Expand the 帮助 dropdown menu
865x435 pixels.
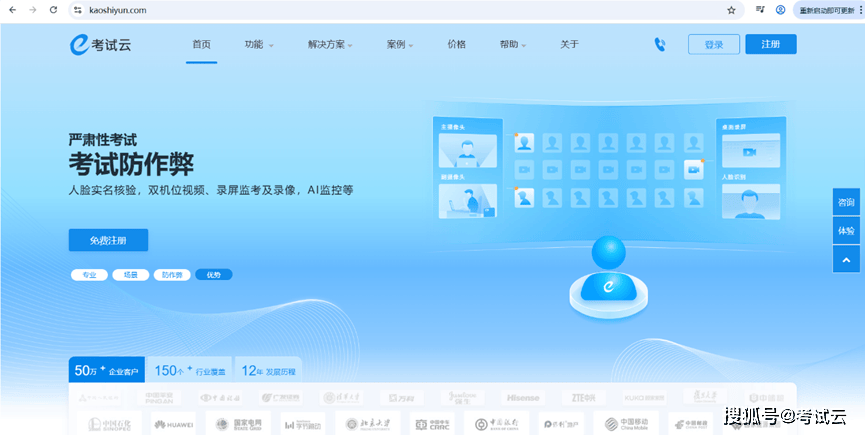pos(513,45)
